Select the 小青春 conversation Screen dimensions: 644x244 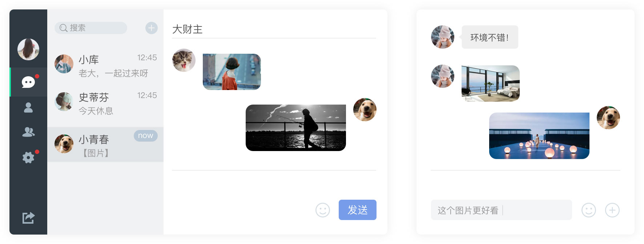pyautogui.click(x=105, y=145)
